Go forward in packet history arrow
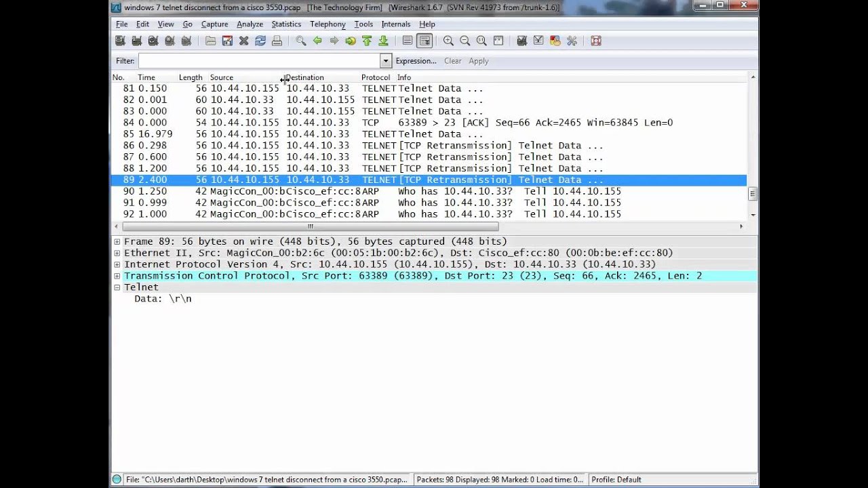Screen dimensions: 868x488 (334, 41)
